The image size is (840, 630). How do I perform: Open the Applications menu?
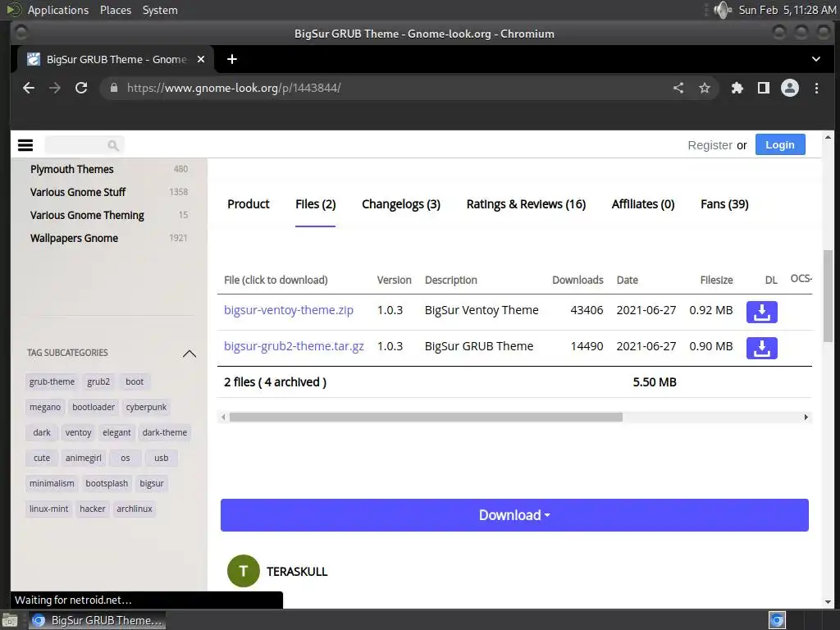58,10
